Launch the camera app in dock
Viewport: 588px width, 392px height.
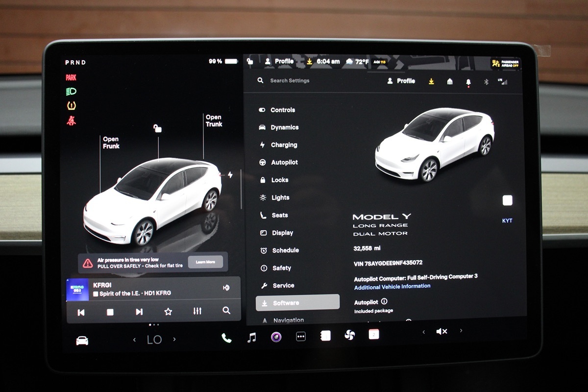click(276, 337)
